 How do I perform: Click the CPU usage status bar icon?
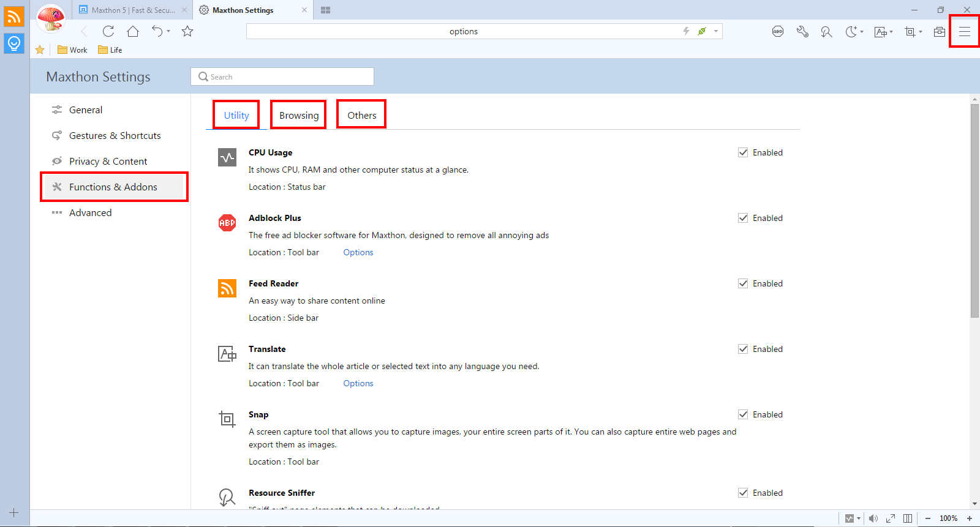click(850, 518)
